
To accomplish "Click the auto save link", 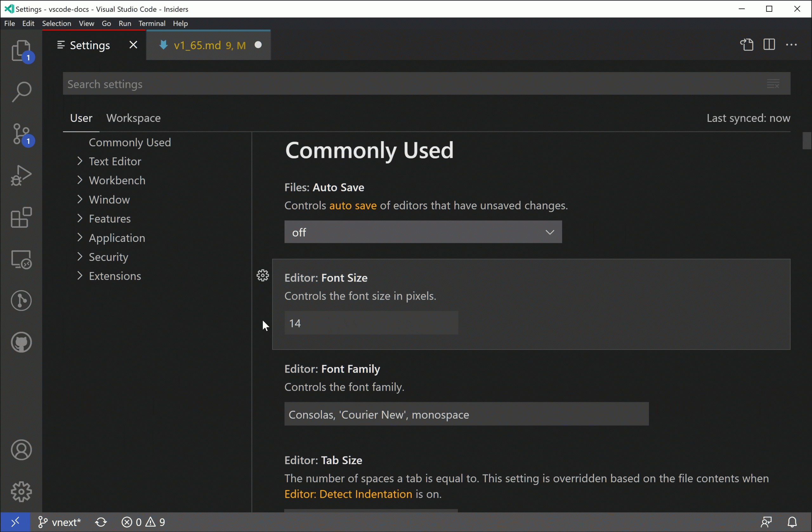I will (353, 206).
